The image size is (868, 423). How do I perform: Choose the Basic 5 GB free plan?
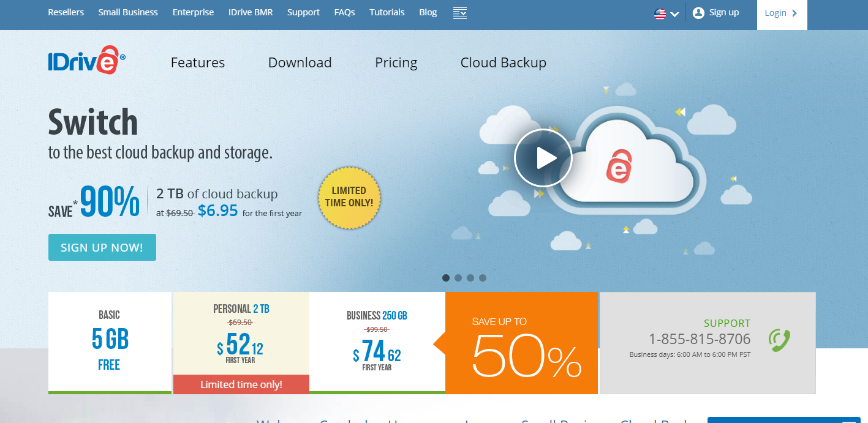[110, 340]
